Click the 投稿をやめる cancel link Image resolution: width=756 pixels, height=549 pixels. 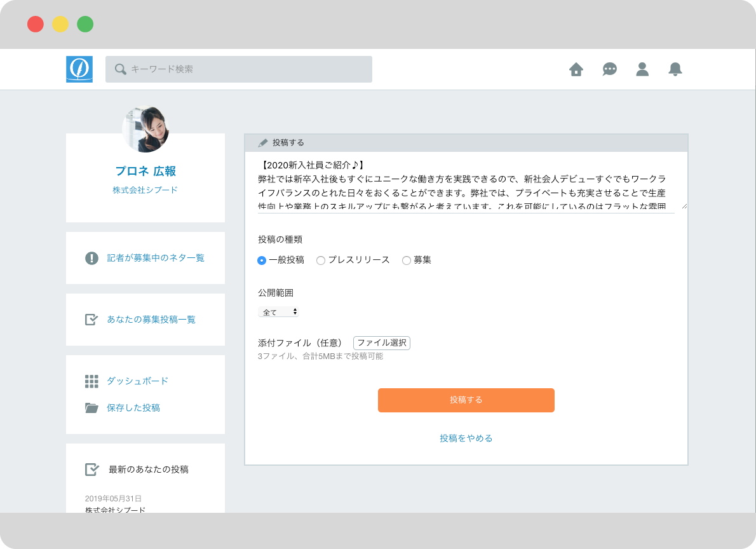pyautogui.click(x=466, y=438)
